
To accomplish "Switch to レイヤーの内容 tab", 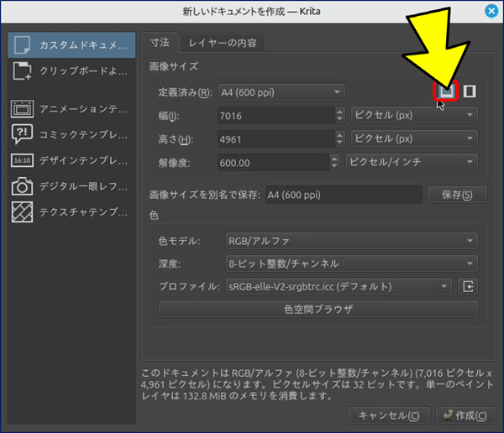I will (223, 42).
